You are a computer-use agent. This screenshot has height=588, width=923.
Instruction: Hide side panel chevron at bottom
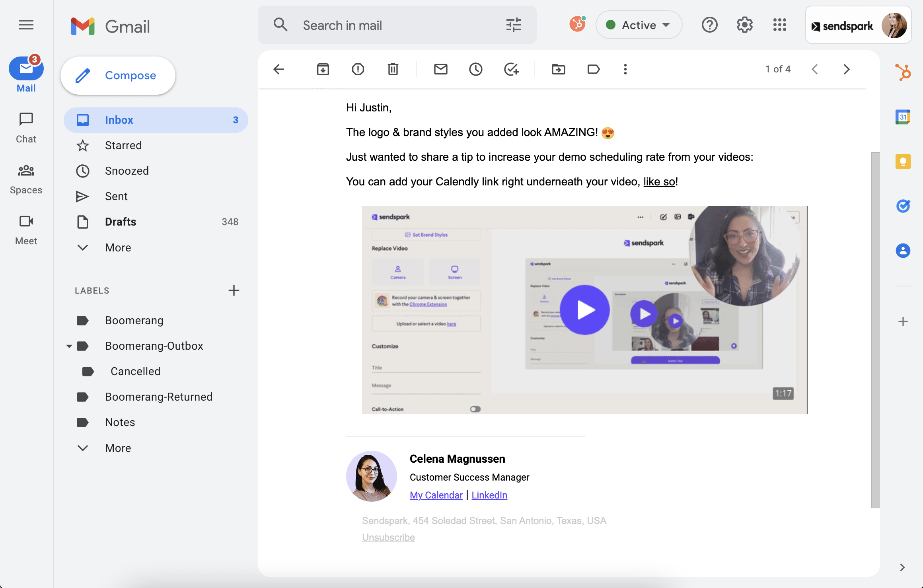coord(902,567)
